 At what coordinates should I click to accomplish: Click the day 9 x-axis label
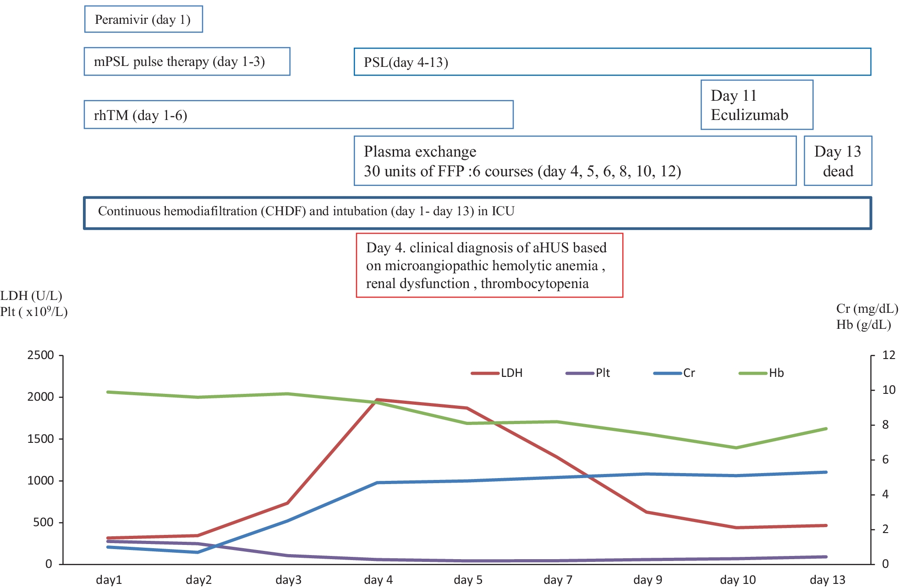click(648, 580)
